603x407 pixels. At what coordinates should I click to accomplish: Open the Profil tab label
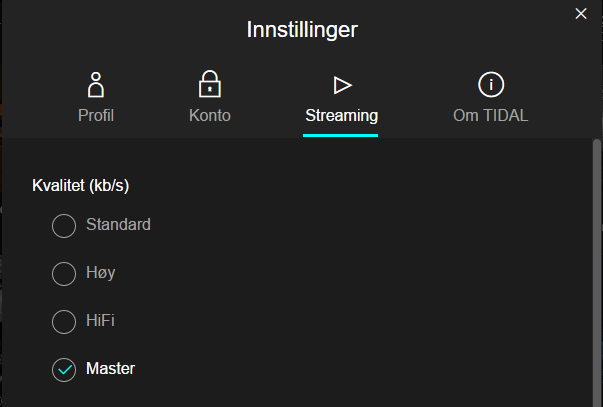(x=96, y=115)
